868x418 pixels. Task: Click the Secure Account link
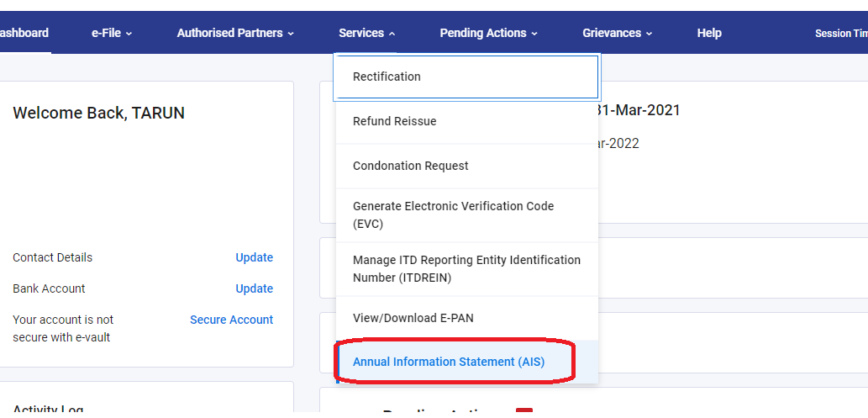(231, 320)
